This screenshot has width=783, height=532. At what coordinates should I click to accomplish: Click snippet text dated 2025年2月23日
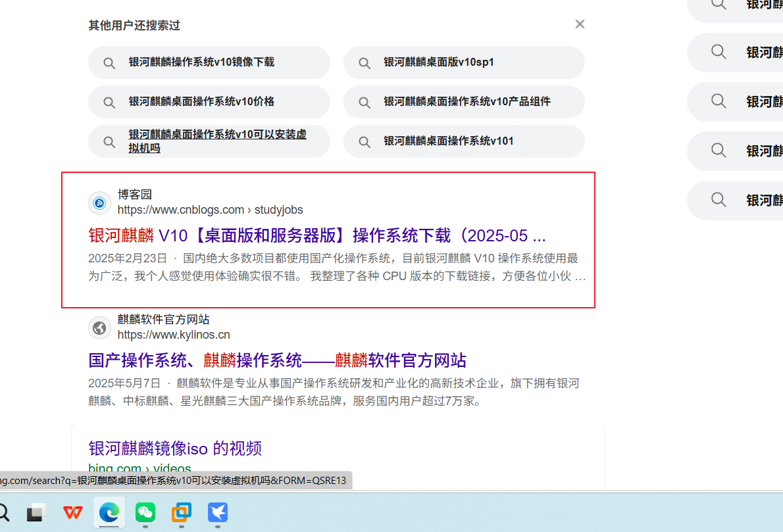click(x=337, y=267)
